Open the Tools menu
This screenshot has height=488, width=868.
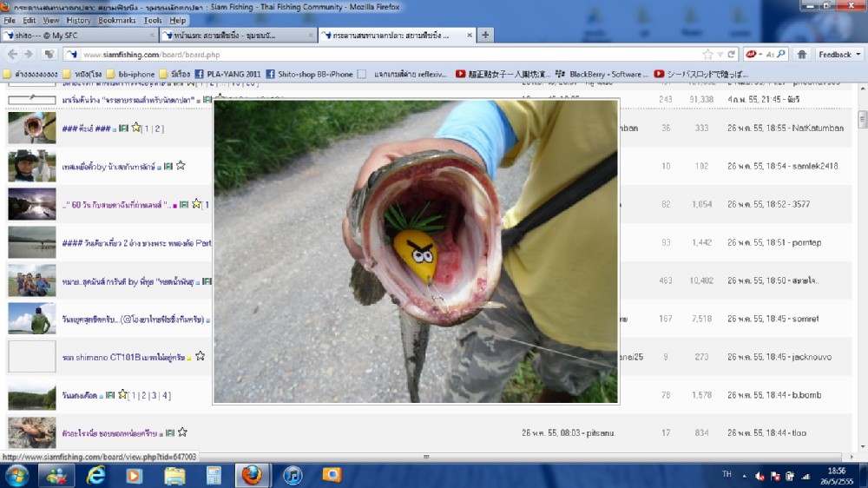tap(153, 21)
